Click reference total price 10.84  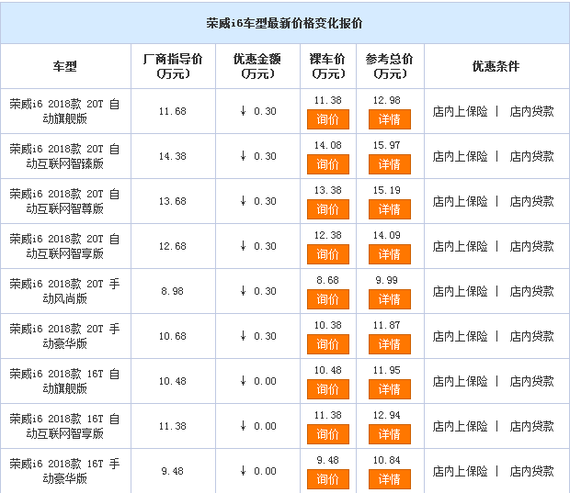(387, 460)
